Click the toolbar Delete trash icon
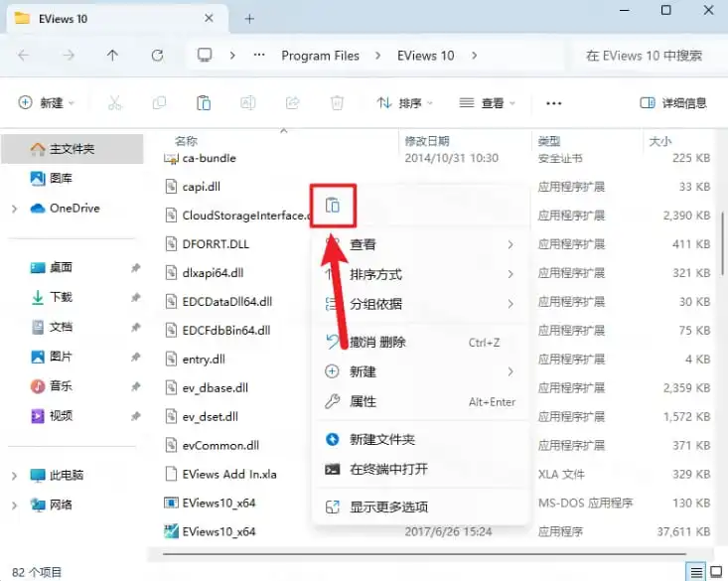728x581 pixels. click(337, 102)
